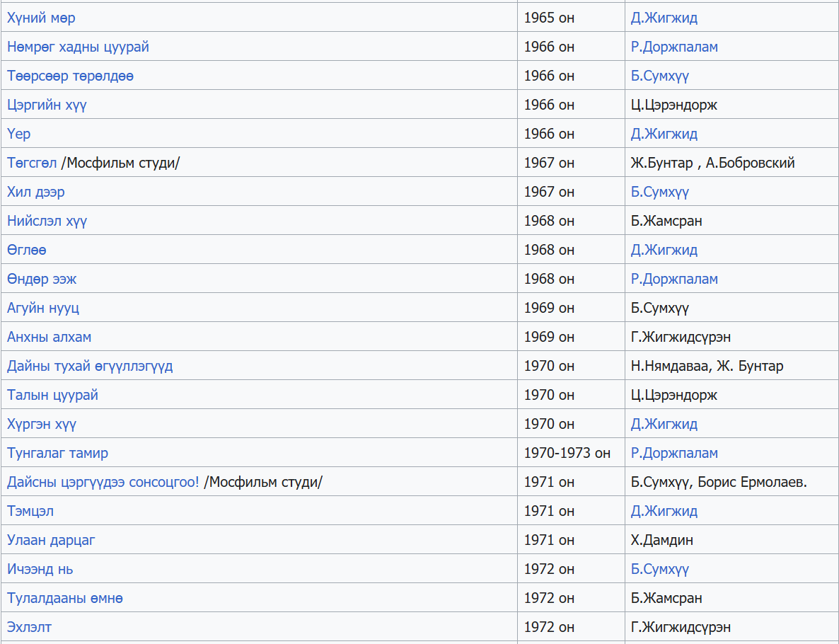Open the Төгсгөл film link
839x644 pixels.
[32, 162]
